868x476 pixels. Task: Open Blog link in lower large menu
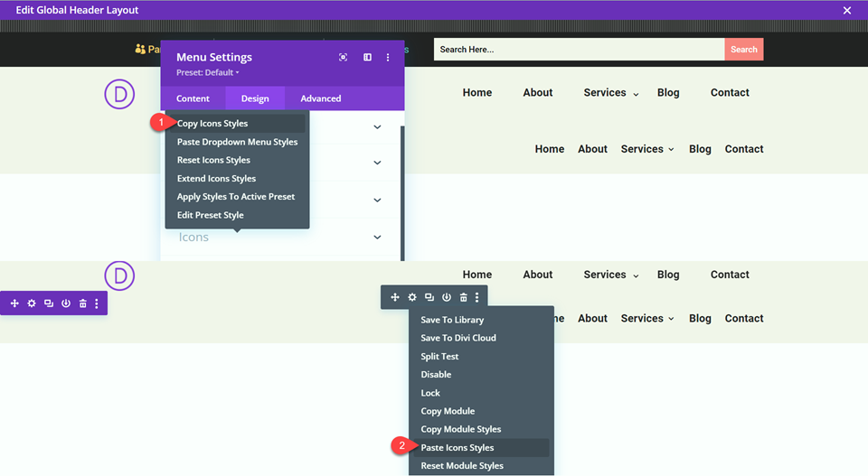tap(668, 275)
